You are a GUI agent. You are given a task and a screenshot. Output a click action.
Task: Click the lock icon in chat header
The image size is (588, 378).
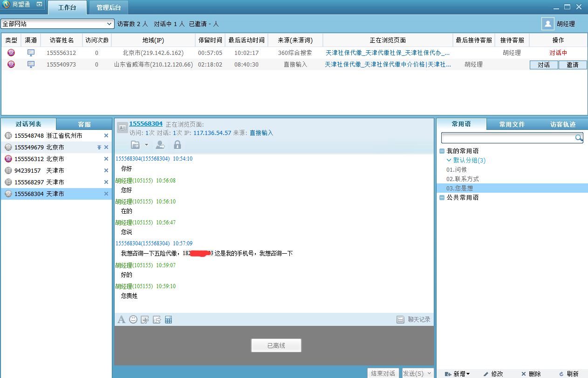(178, 145)
